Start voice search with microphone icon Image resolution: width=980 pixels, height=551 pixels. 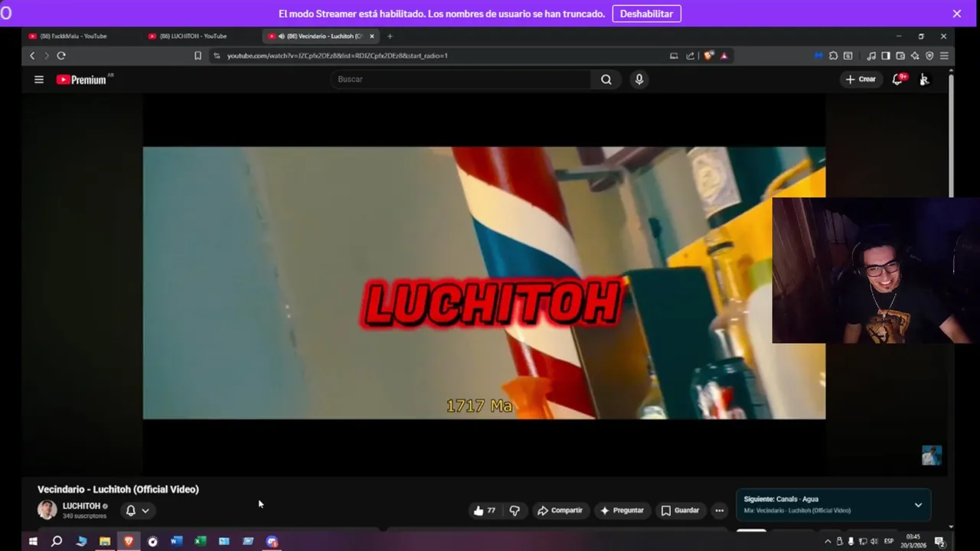point(639,80)
